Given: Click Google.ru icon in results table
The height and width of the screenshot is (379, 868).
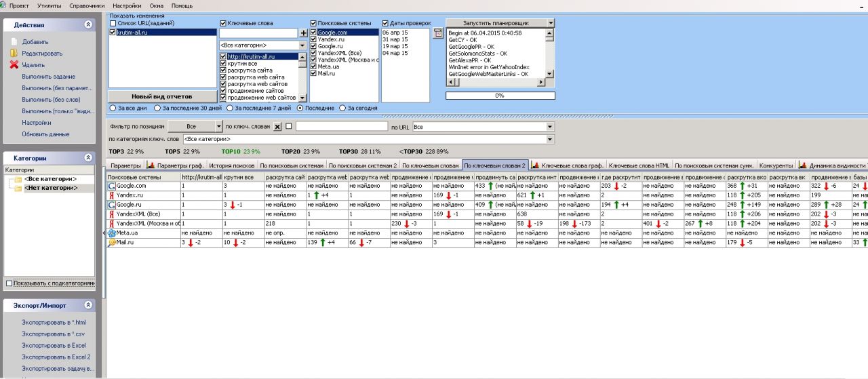Looking at the screenshot, I should [x=112, y=205].
